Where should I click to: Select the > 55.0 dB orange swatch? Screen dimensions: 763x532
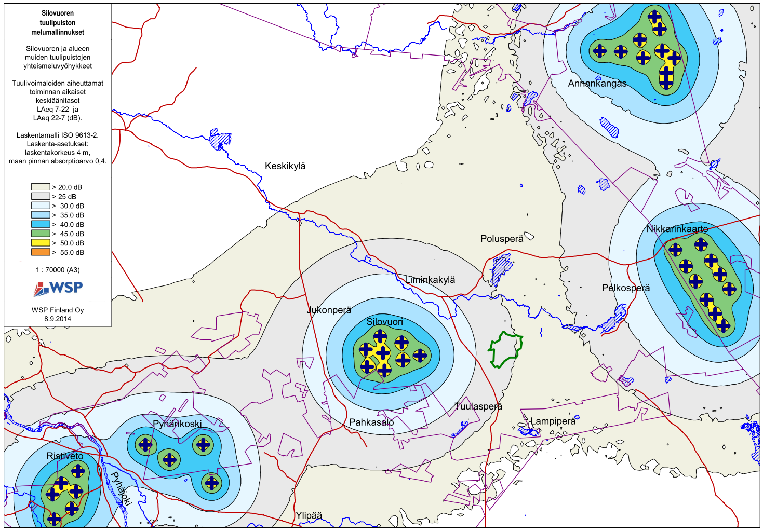click(x=41, y=252)
